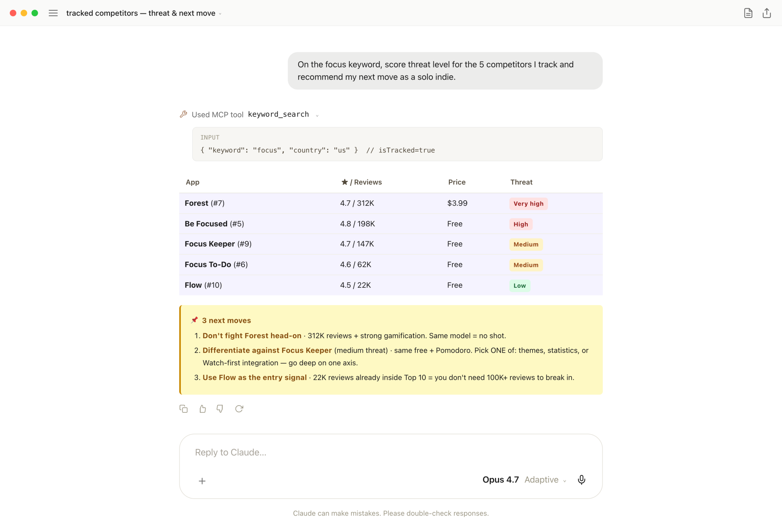782x532 pixels.
Task: Click the wrench MCP tool icon
Action: coord(183,115)
